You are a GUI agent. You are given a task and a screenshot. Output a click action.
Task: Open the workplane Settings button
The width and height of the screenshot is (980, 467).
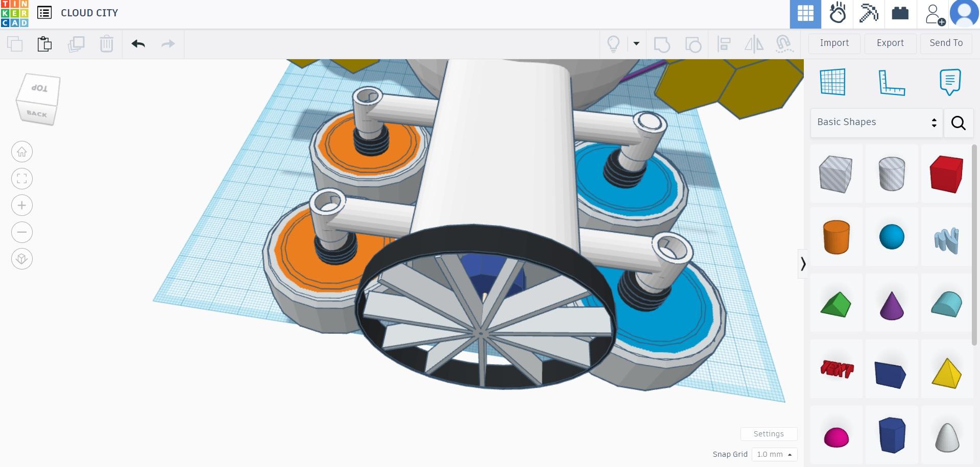(769, 434)
